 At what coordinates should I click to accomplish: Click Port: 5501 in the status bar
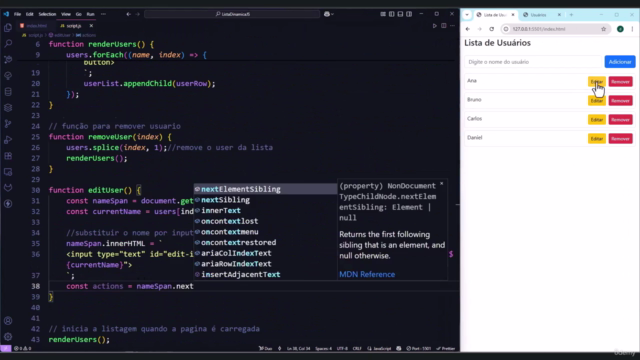pyautogui.click(x=419, y=349)
